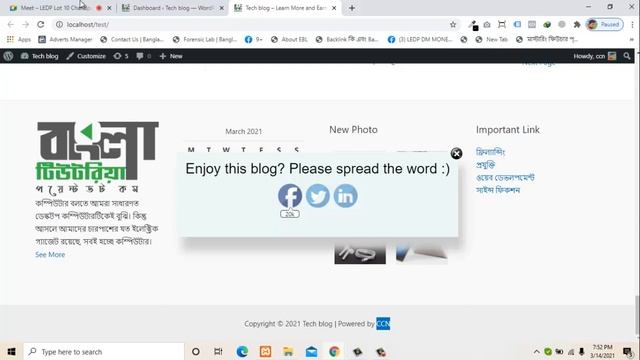Open the Chrome three-dot menu
This screenshot has height=360, width=640.
pyautogui.click(x=632, y=24)
